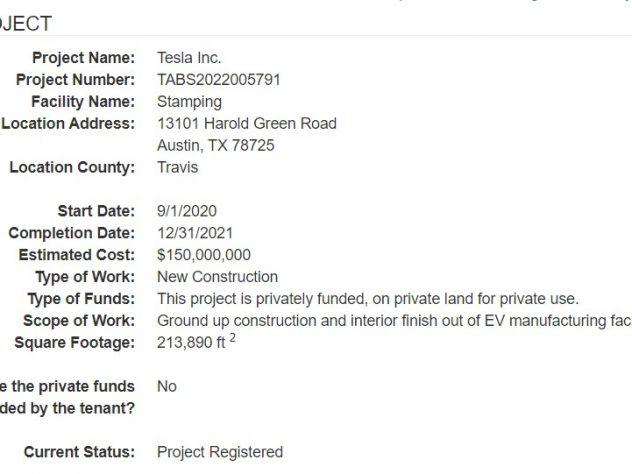
Task: Click the 213,890 ft square footage value
Action: pos(196,341)
